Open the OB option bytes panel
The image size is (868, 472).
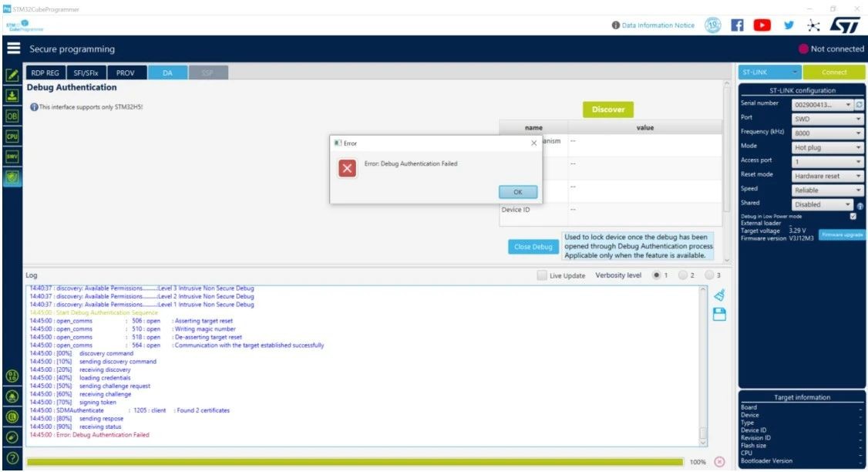(x=12, y=116)
